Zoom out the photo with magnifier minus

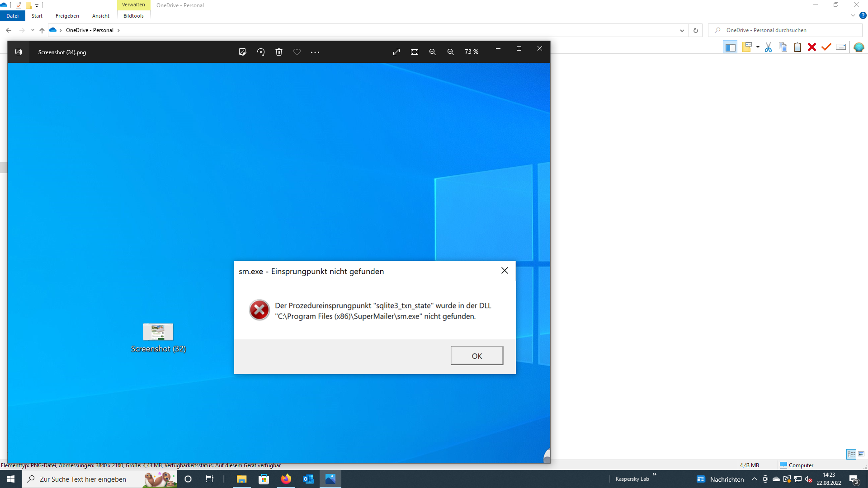pos(433,52)
